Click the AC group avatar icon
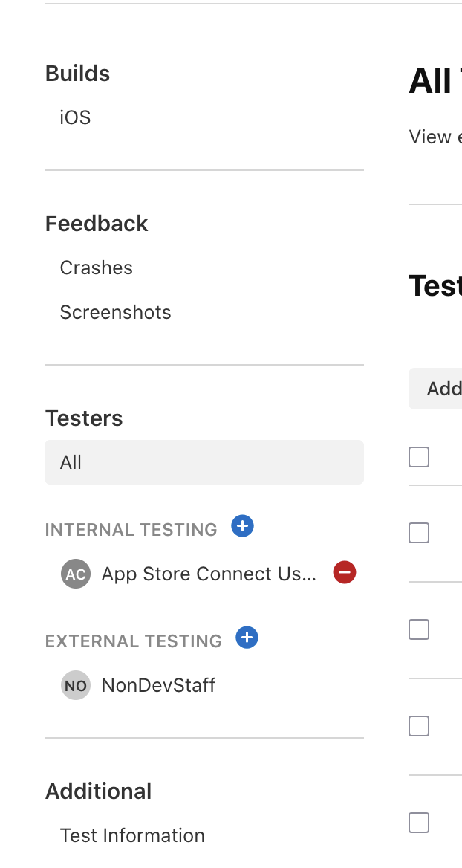462x868 pixels. pos(76,574)
